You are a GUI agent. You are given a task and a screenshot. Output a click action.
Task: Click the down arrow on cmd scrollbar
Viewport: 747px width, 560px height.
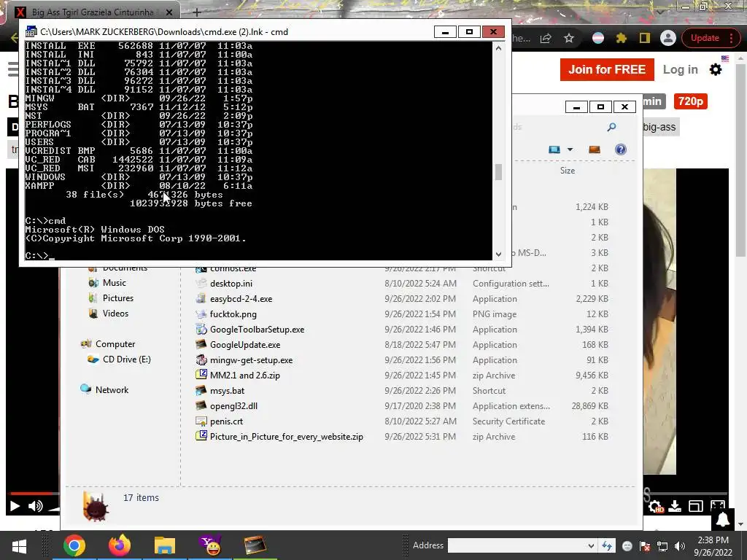click(x=498, y=254)
